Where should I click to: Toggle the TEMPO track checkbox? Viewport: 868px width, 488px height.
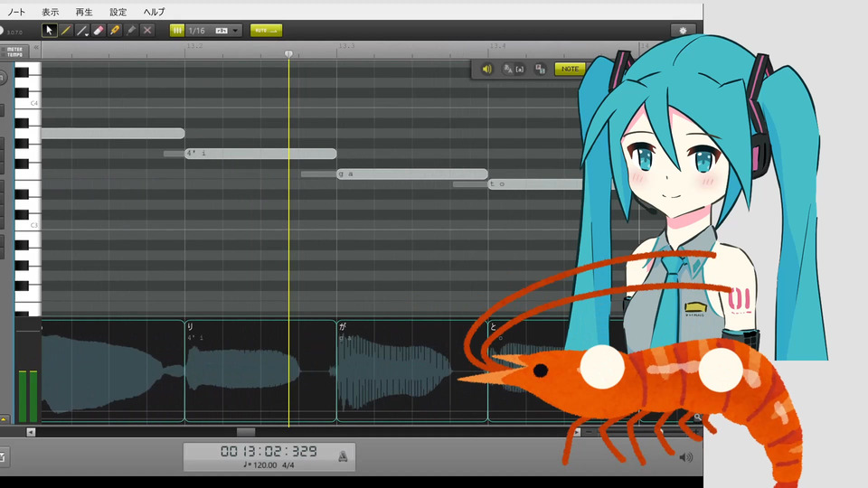pos(4,55)
